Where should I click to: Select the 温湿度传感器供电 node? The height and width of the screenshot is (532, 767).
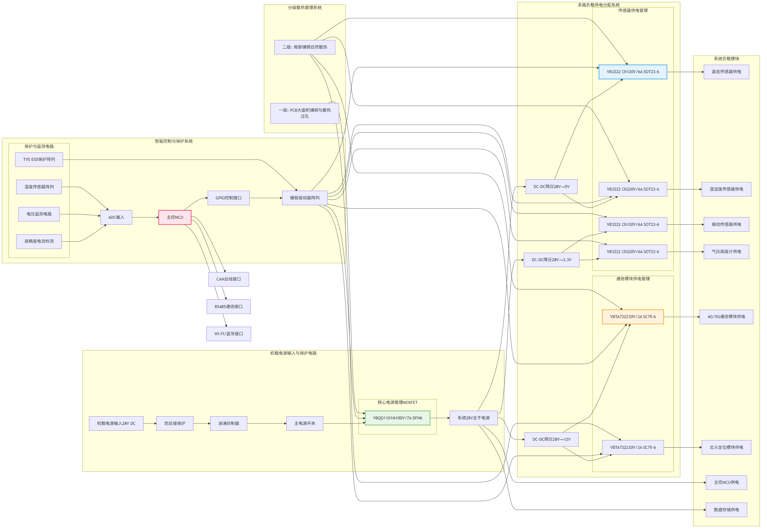(726, 189)
